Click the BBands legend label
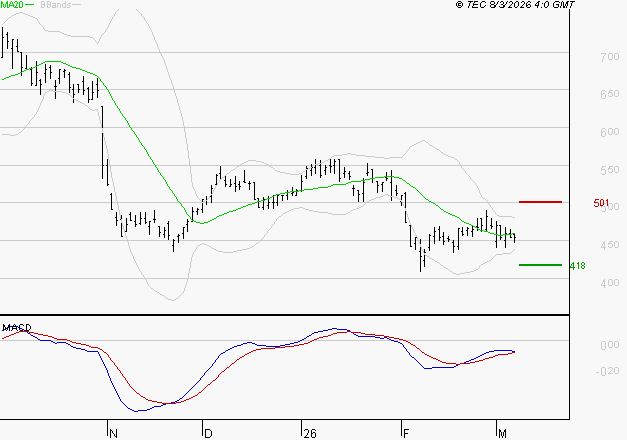 pos(56,5)
